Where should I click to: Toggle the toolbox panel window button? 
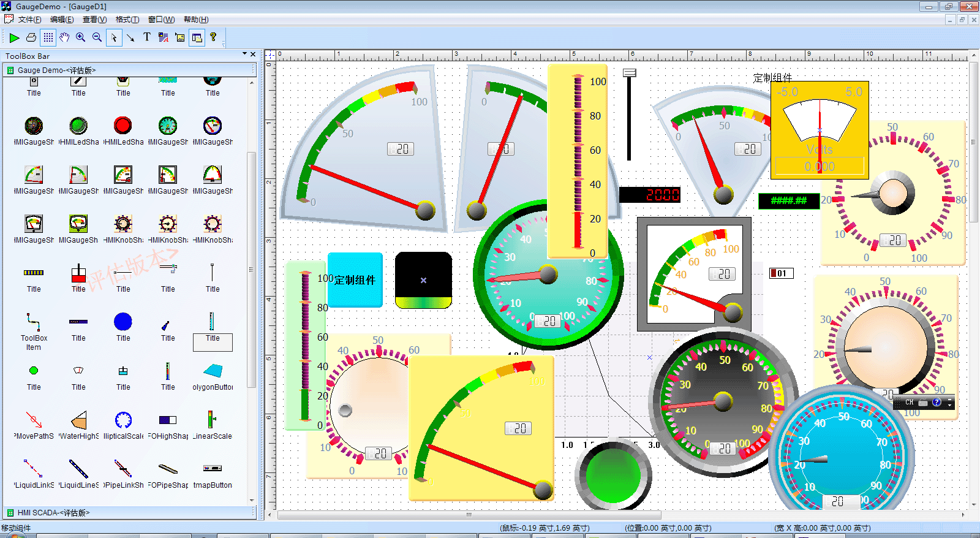(197, 38)
